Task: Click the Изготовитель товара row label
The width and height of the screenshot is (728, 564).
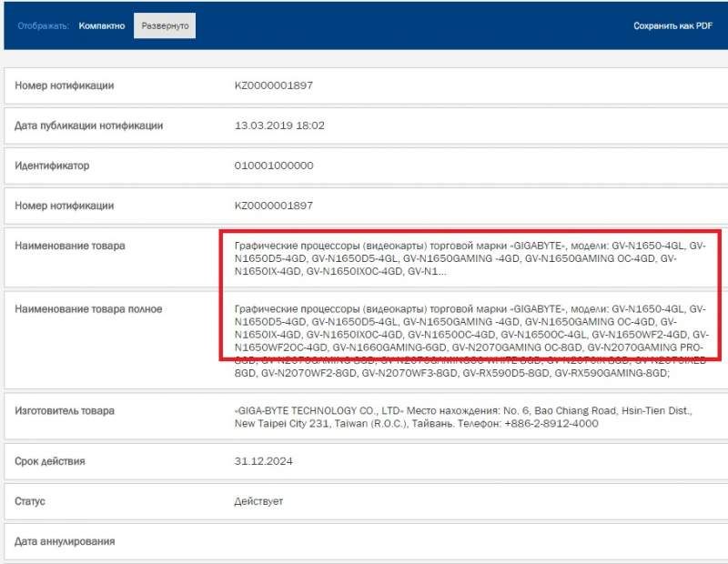Action: [65, 411]
